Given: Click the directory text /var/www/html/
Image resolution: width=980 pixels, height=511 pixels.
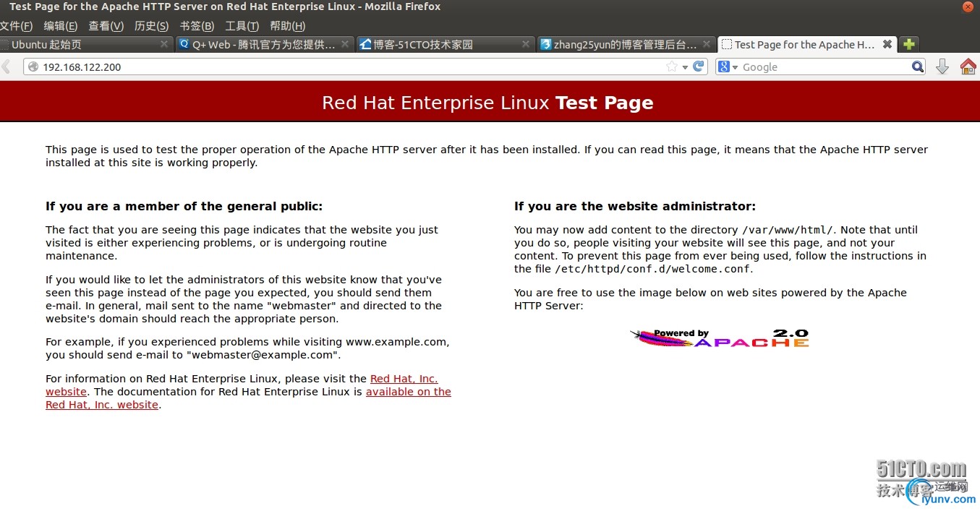Looking at the screenshot, I should click(788, 230).
